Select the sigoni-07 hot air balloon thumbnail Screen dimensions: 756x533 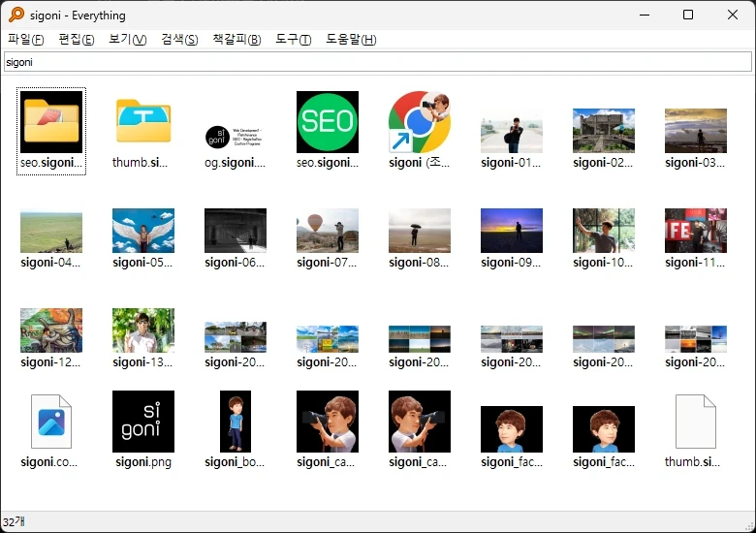[328, 231]
